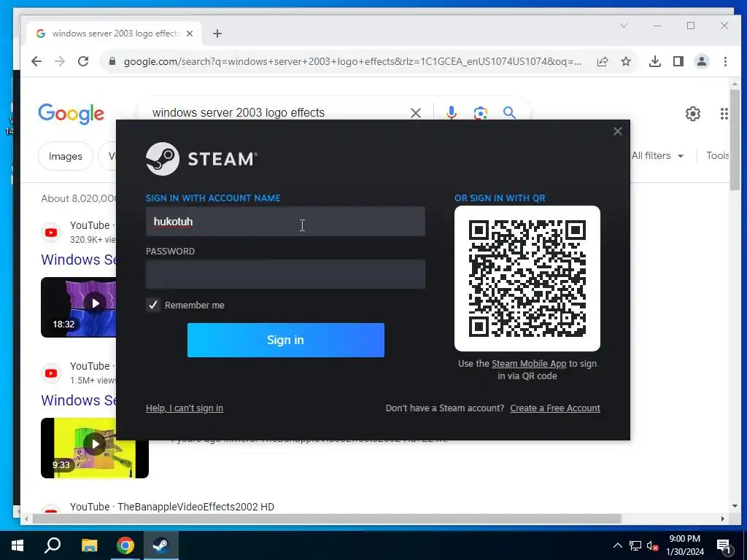Expand the All filters dropdown
This screenshot has height=560, width=747.
click(x=658, y=156)
